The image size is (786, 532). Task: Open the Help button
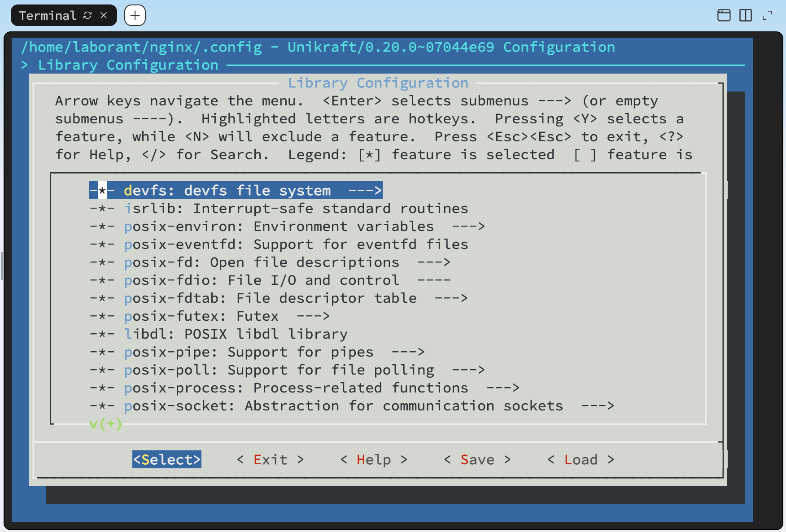(374, 459)
